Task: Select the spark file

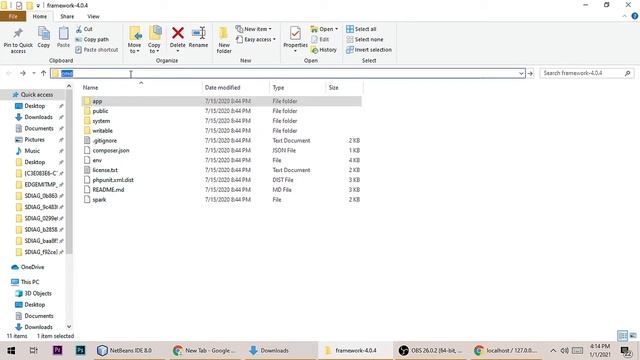Action: coord(221,199)
